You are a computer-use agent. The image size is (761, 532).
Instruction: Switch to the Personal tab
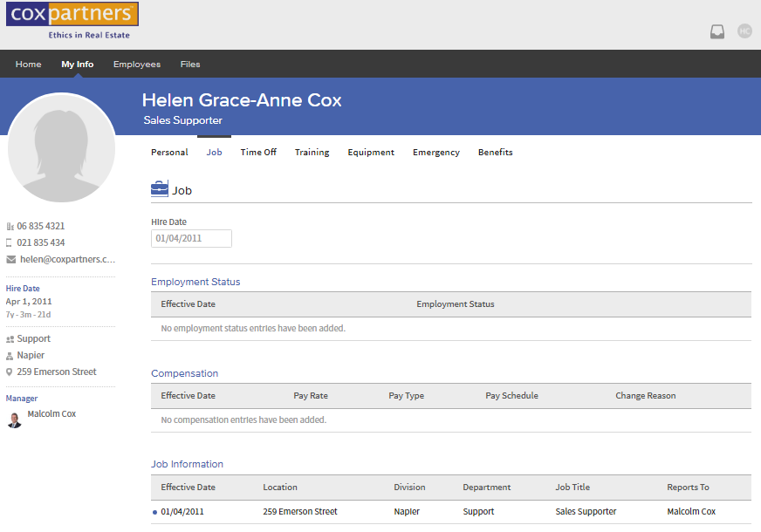tap(169, 153)
